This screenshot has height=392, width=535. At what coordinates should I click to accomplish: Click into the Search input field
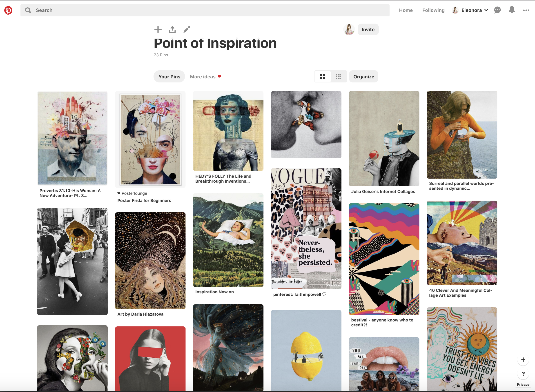pos(204,10)
